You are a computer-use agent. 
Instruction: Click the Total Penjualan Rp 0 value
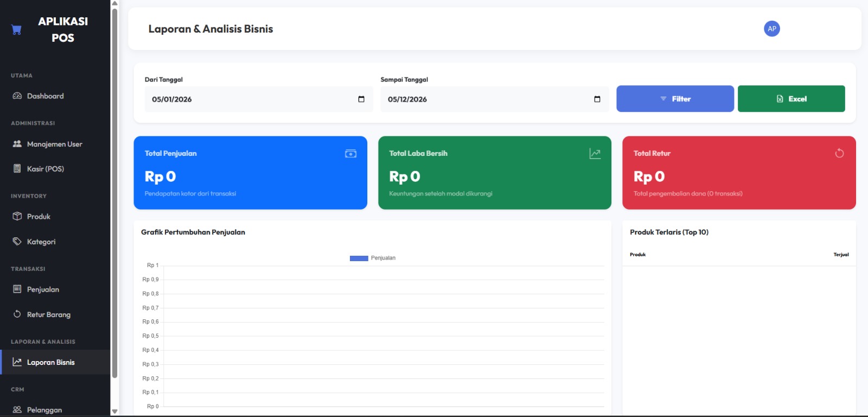[160, 176]
